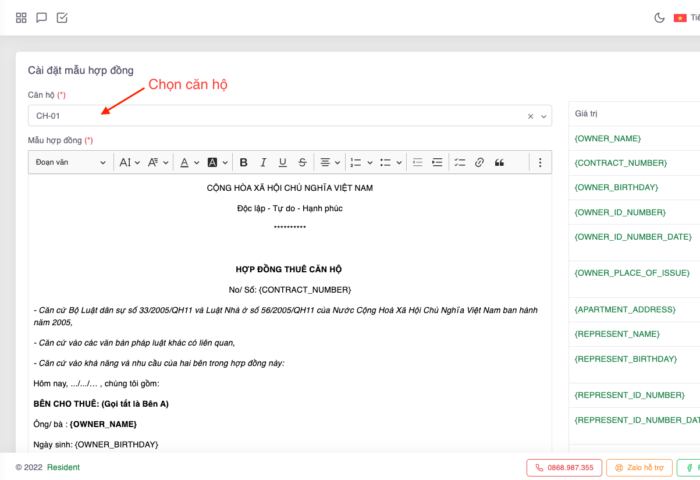Apply italic formatting to text
Image resolution: width=700 pixels, height=480 pixels.
pos(262,162)
